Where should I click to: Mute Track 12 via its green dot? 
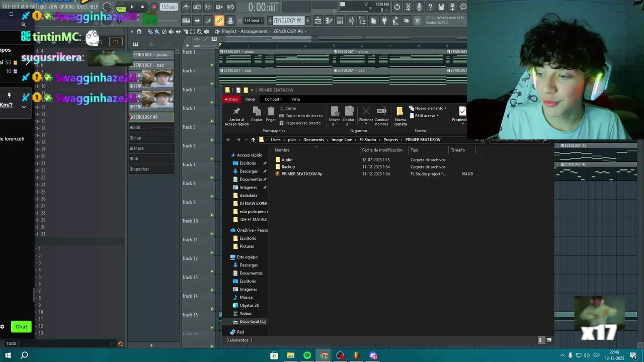[212, 271]
